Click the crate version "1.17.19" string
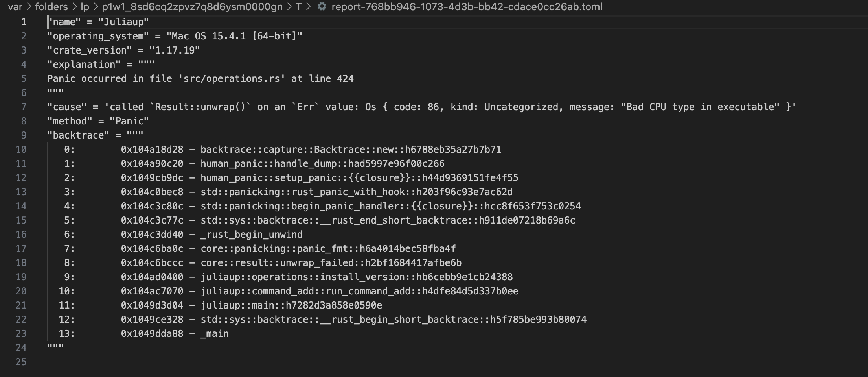 175,50
